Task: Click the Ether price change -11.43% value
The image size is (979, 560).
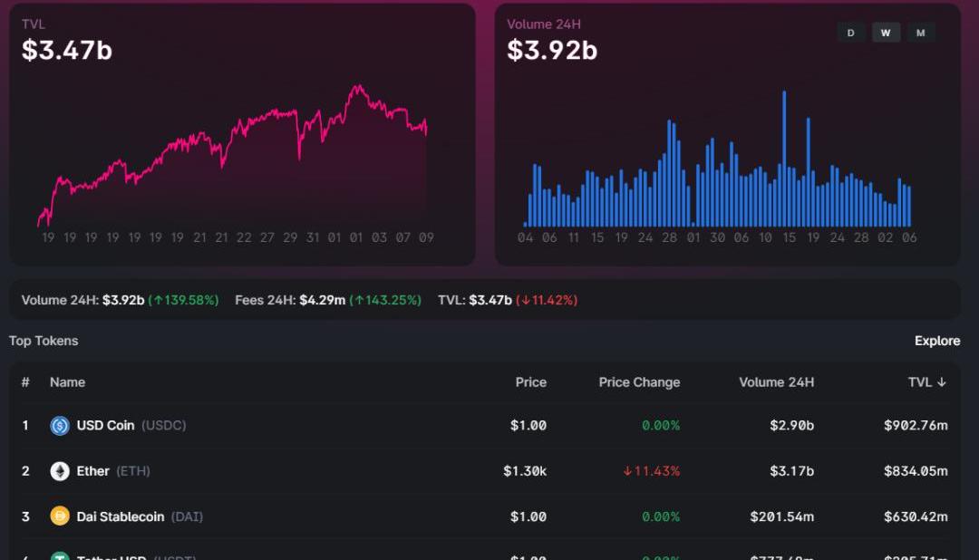Action: click(x=651, y=471)
